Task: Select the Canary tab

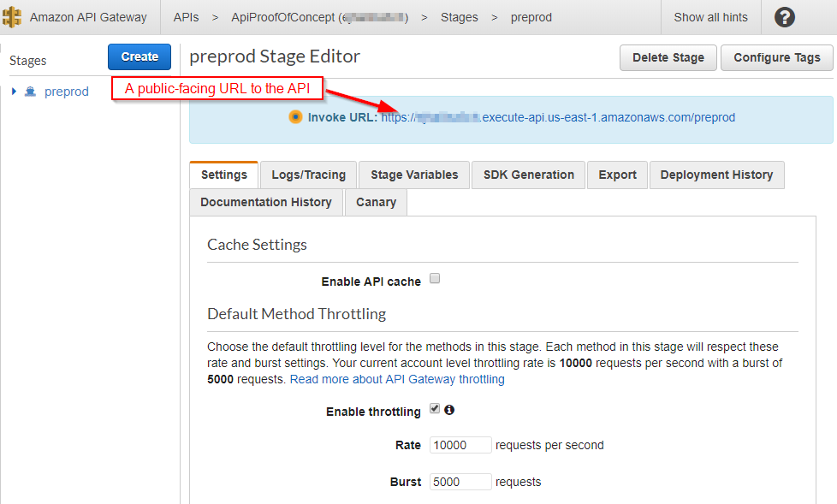Action: point(376,202)
